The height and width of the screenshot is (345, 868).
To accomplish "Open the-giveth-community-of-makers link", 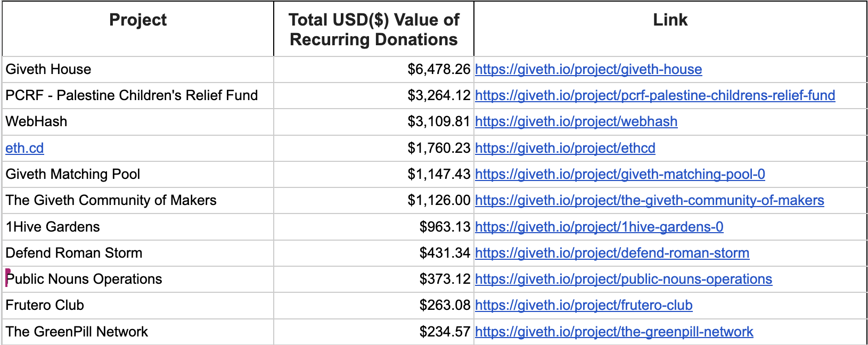I will (649, 200).
